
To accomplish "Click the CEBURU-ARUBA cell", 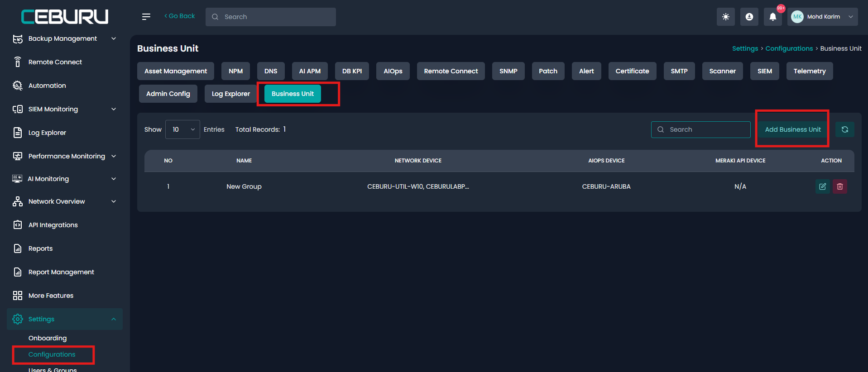I will coord(606,186).
